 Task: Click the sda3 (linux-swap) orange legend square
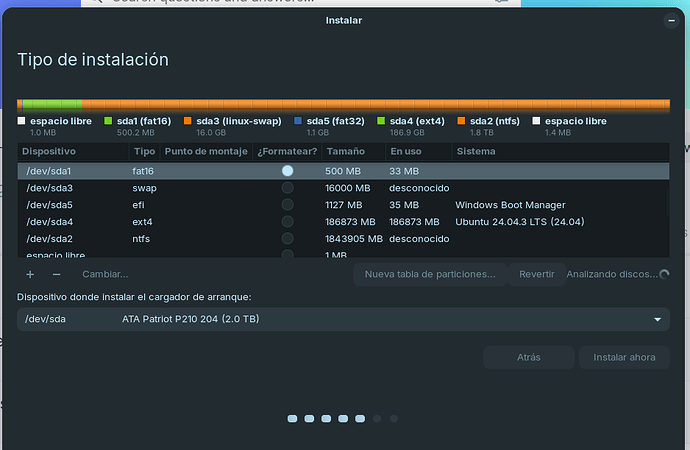point(188,121)
